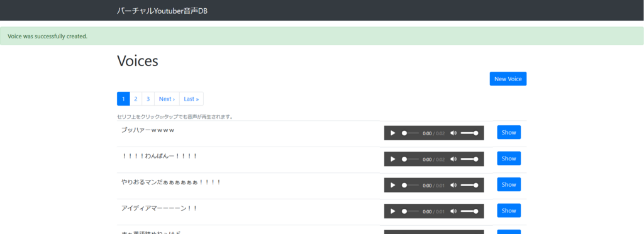The width and height of the screenshot is (644, 234).
Task: Play the ！！！！わんばんー！！！！ audio clip
Action: (392, 159)
